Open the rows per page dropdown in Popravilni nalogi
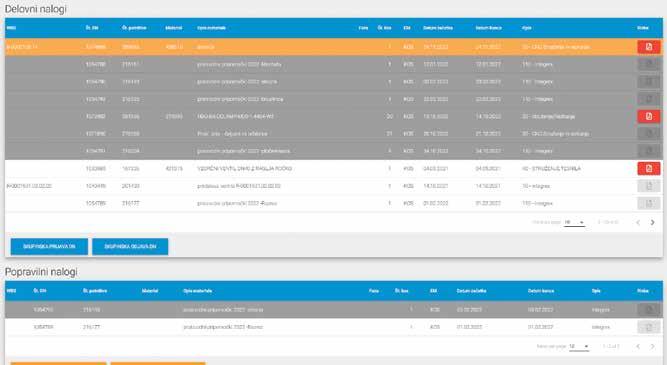Viewport: 667px width, 365px height. tap(579, 346)
